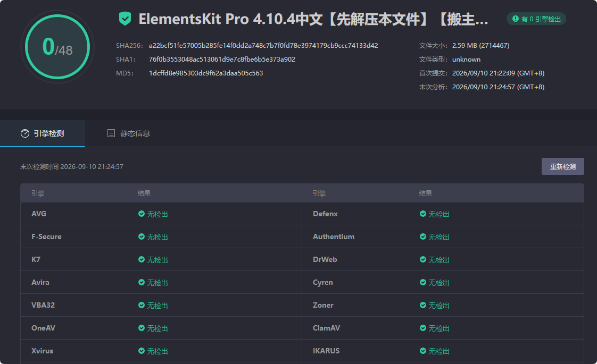Click the green check icon in K7 row

pos(141,259)
